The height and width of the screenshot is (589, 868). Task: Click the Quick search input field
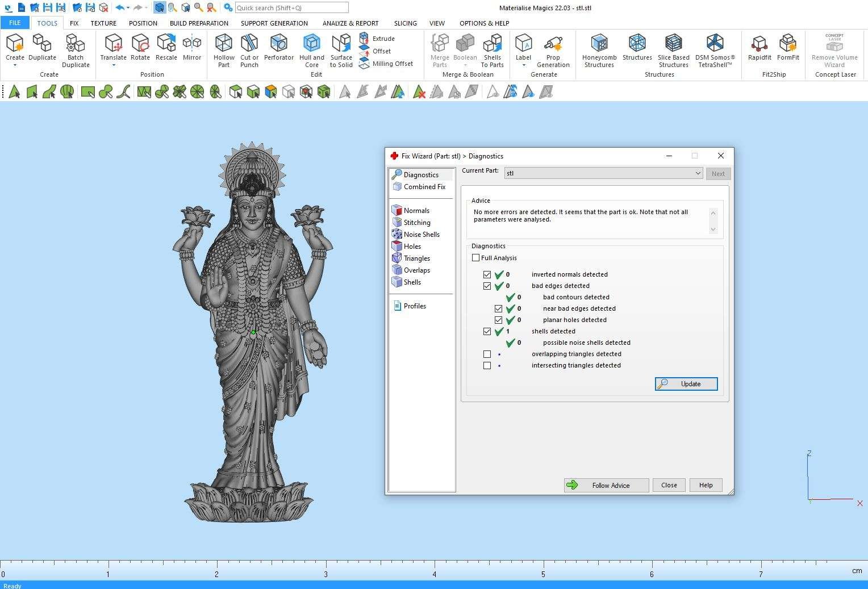point(291,8)
